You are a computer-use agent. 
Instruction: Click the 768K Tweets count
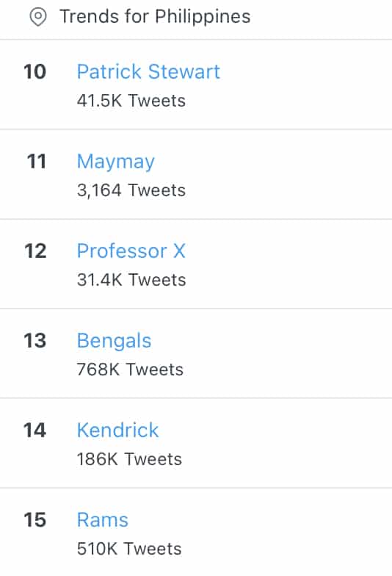coord(130,370)
